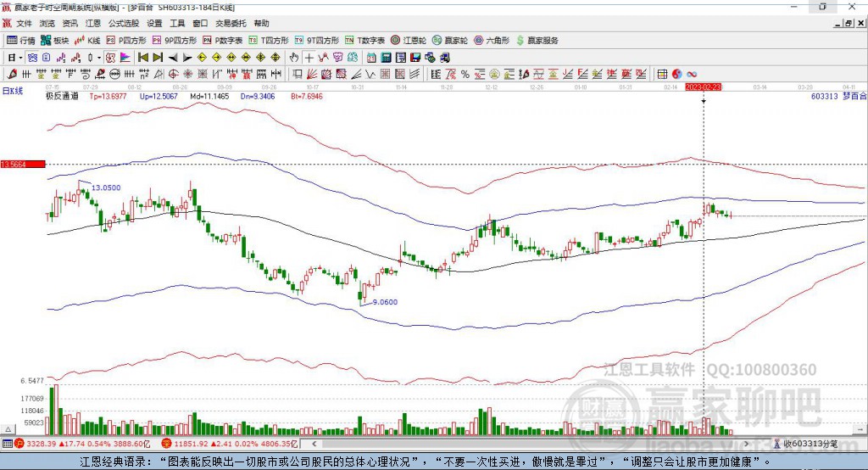Click the save floppy disk icon
This screenshot has width=868, height=470.
[415, 58]
